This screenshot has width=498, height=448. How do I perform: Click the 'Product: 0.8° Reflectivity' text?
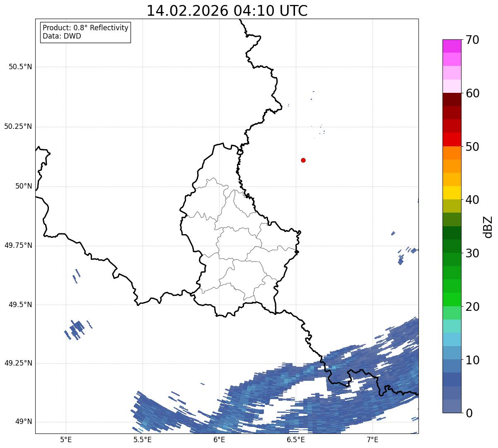[86, 28]
